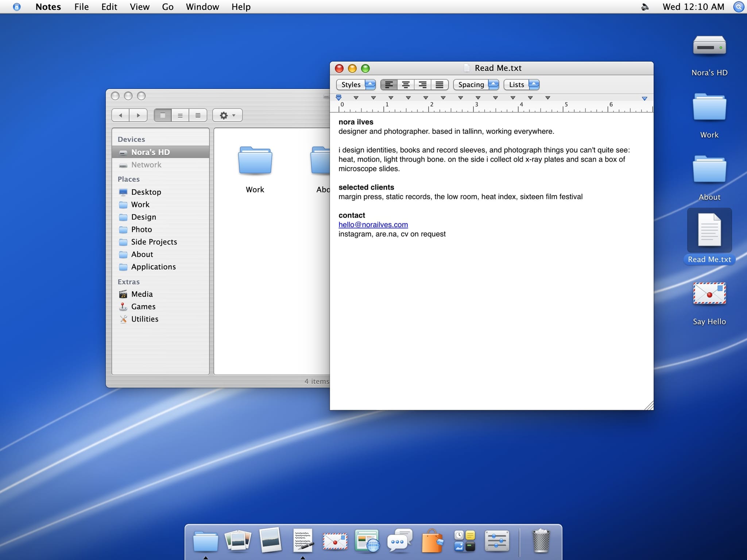Click the left indent marker on ruler

click(338, 97)
